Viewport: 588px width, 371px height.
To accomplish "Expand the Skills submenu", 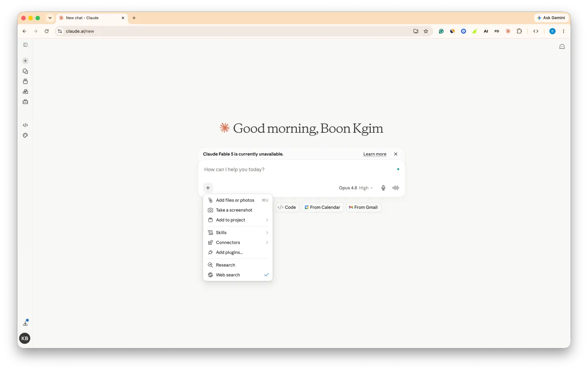I will pyautogui.click(x=238, y=233).
